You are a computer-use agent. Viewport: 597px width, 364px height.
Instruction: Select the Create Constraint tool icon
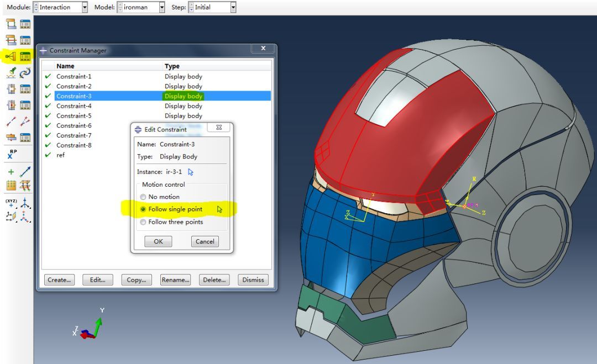coord(11,56)
